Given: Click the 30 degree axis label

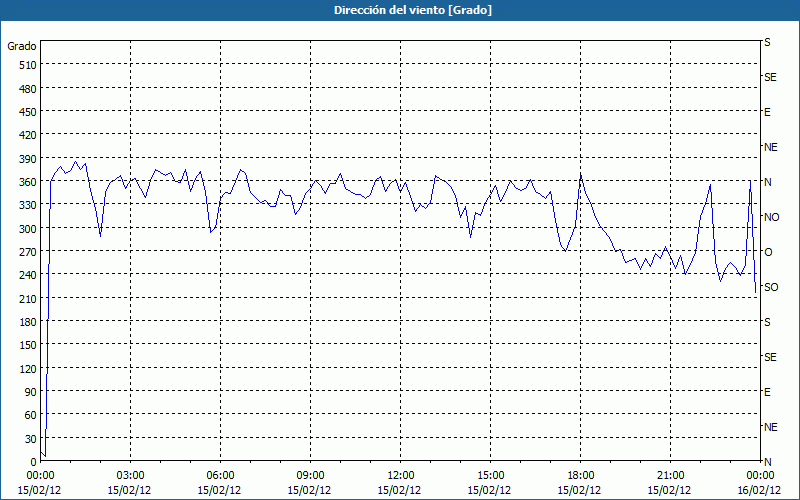Looking at the screenshot, I should (x=31, y=438).
